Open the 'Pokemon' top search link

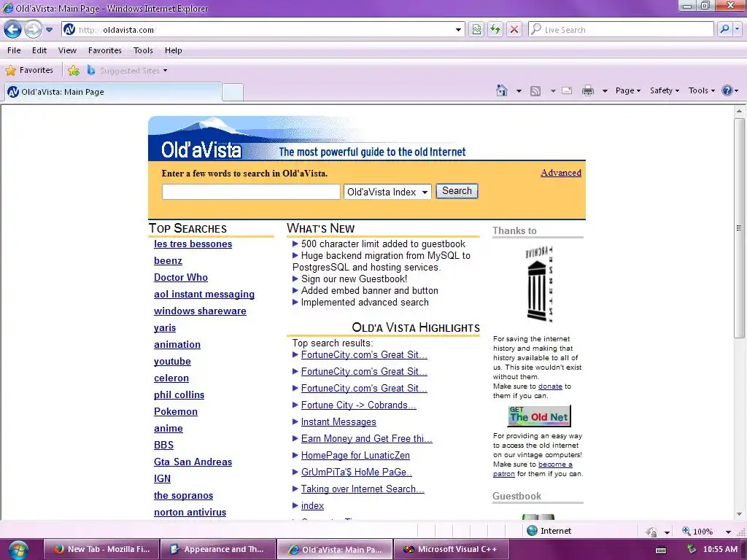click(175, 411)
